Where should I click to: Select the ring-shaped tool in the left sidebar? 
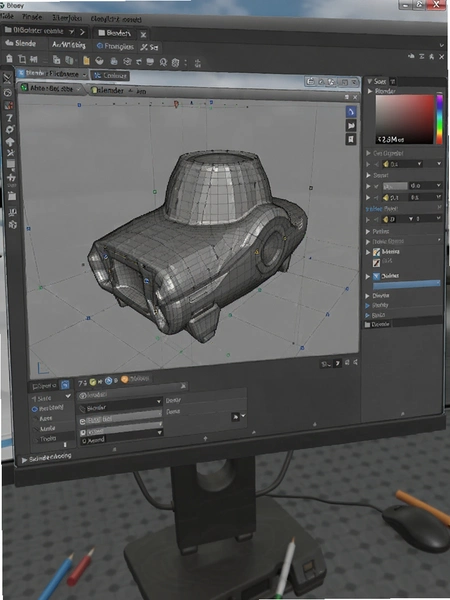tap(10, 129)
